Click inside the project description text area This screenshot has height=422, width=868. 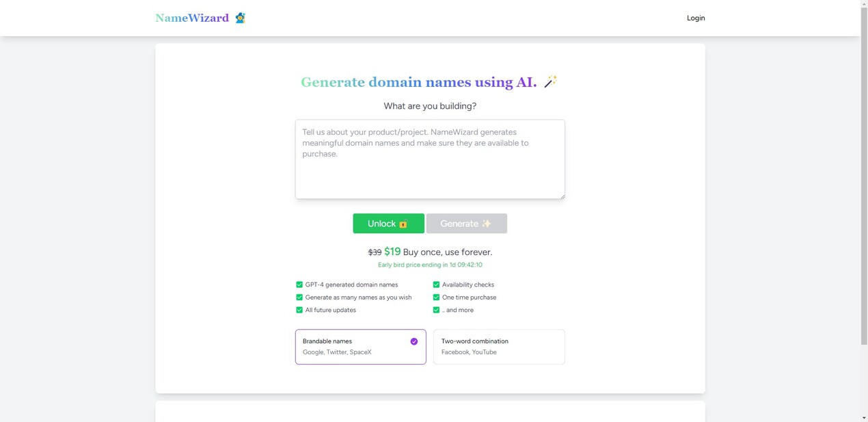430,159
